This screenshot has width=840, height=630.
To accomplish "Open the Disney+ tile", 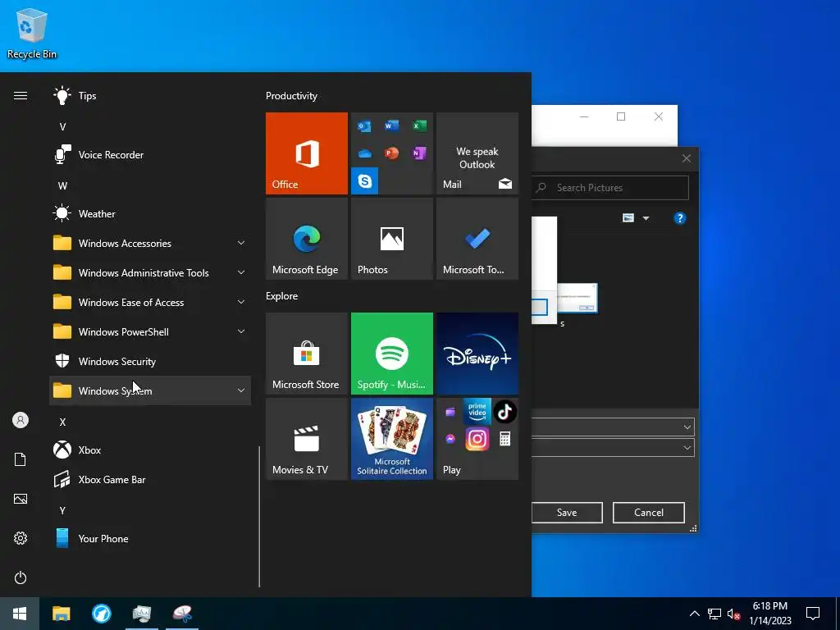I will point(477,354).
